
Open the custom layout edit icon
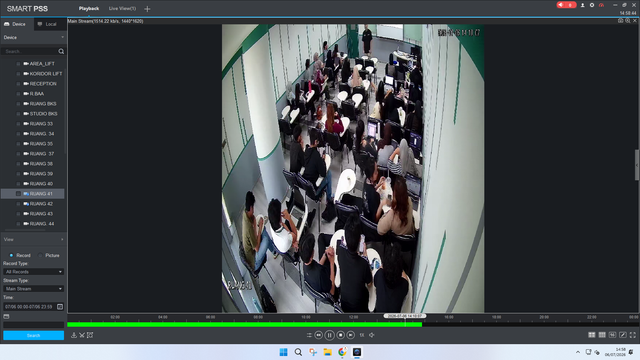[623, 335]
